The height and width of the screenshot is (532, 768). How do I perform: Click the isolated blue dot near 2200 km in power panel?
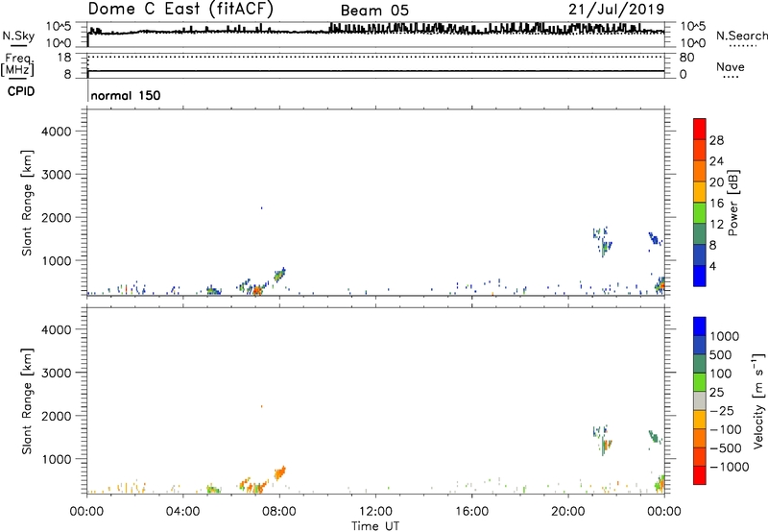coord(261,208)
